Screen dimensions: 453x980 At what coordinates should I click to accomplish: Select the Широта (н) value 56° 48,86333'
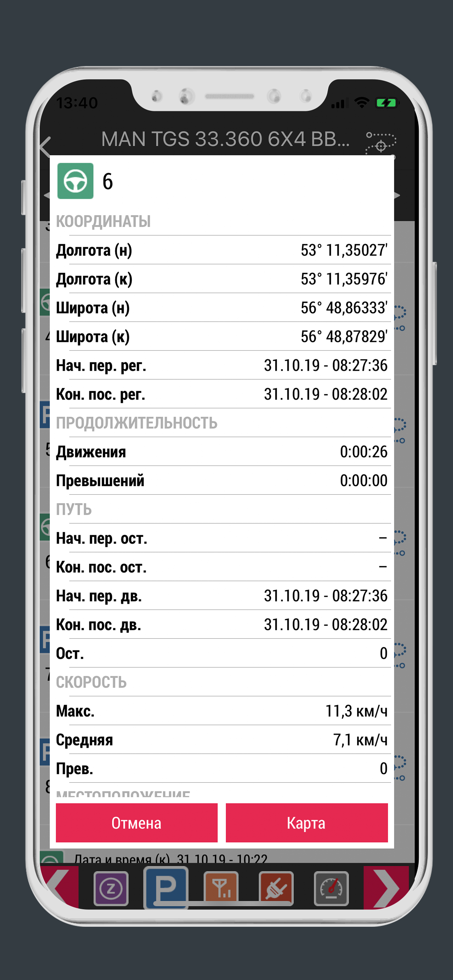coord(344,308)
